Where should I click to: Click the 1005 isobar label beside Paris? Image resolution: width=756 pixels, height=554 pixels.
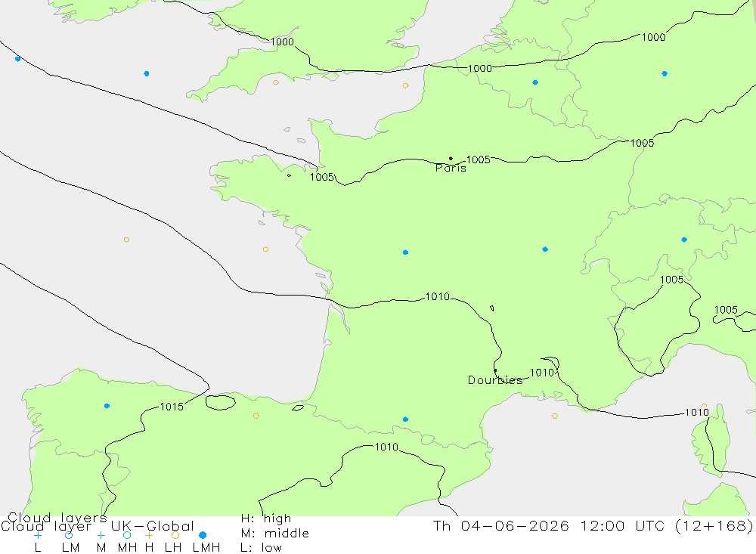click(479, 159)
